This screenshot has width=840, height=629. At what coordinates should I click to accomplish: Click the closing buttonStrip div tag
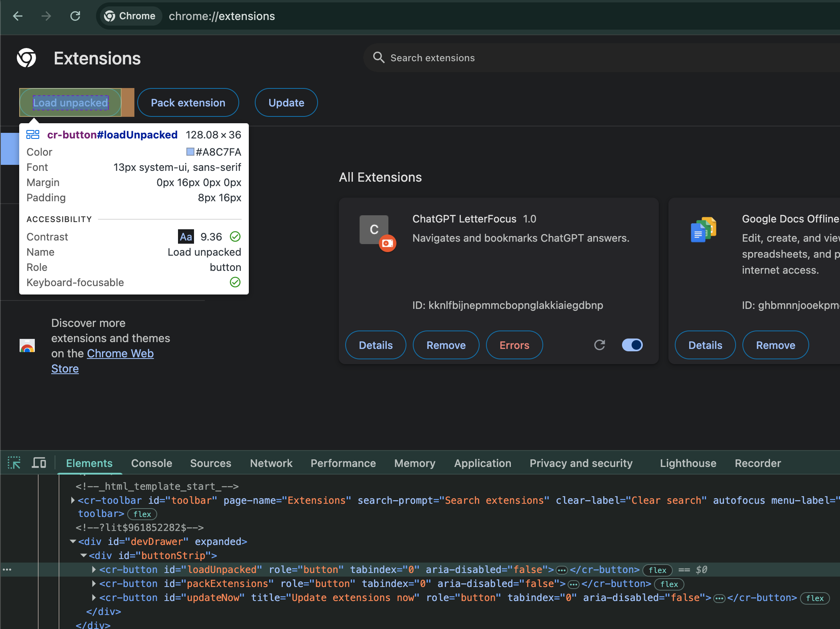(104, 611)
